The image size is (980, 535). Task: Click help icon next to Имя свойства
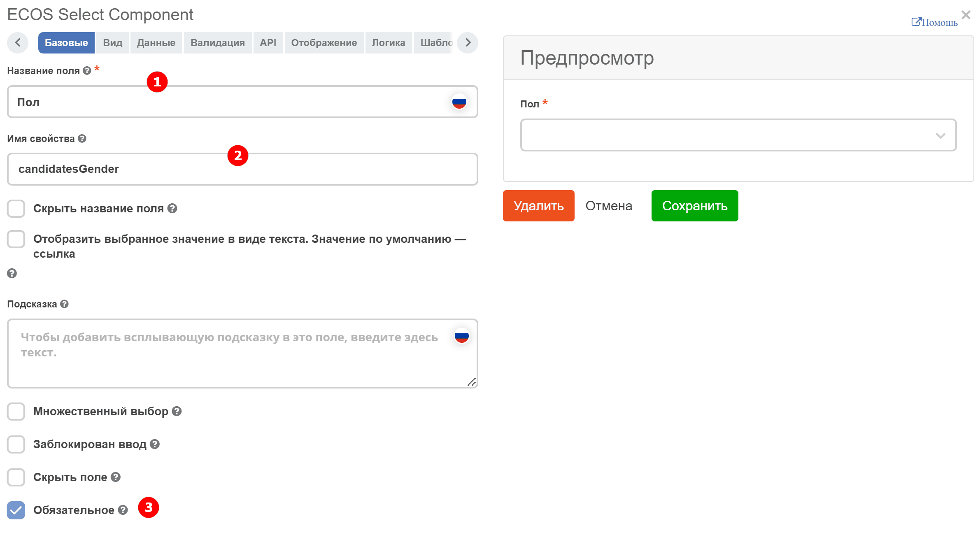click(82, 139)
